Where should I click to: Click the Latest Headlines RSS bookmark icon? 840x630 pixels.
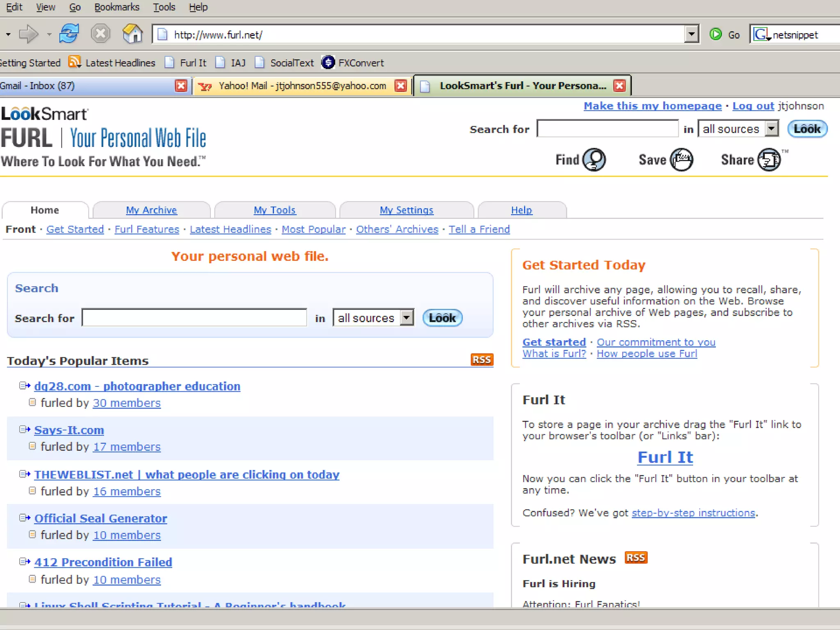point(75,62)
